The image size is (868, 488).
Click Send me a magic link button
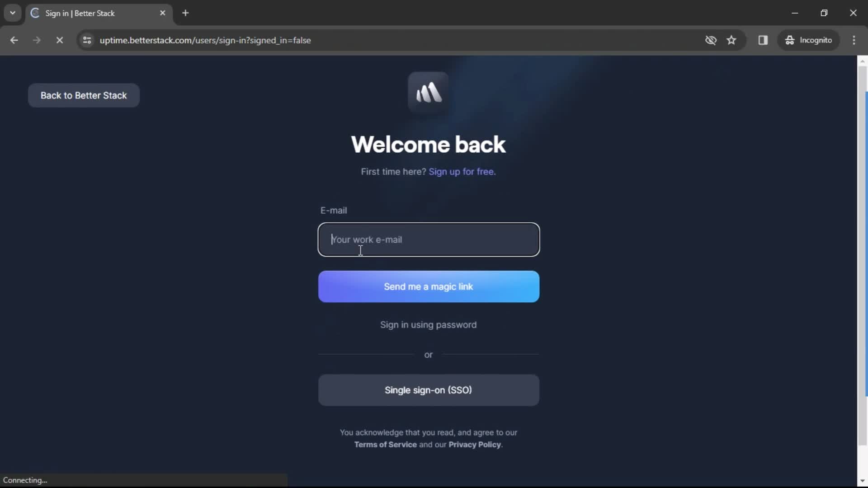tap(429, 286)
